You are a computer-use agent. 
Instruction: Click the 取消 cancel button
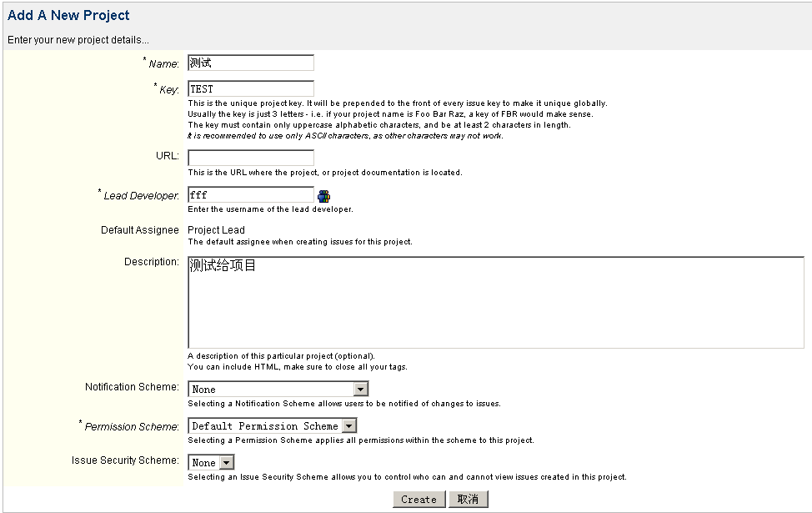pyautogui.click(x=468, y=500)
